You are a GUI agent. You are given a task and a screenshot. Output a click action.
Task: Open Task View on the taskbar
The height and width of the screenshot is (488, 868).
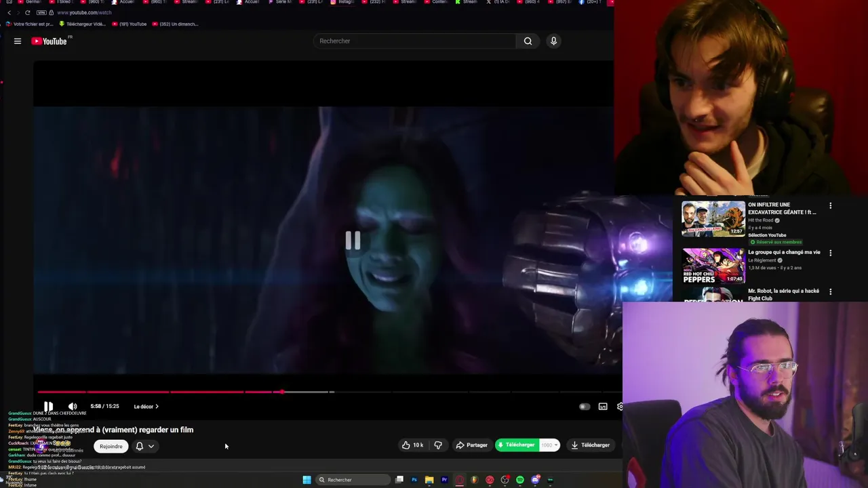(399, 480)
